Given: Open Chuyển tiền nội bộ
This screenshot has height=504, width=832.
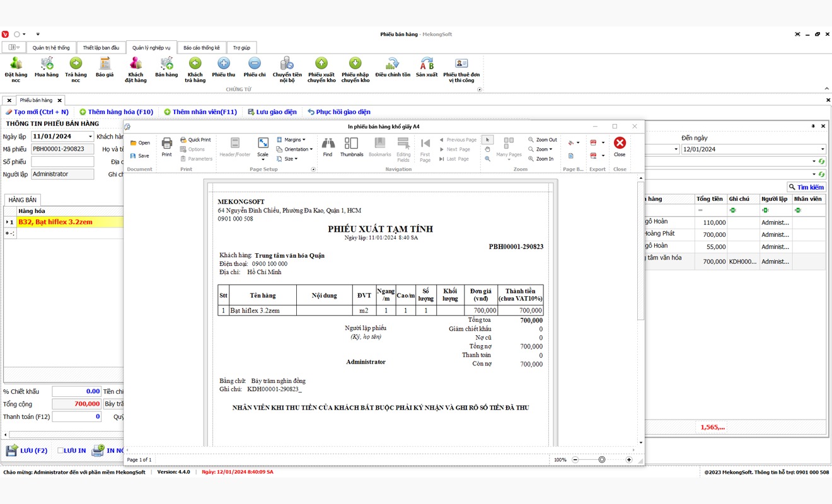Looking at the screenshot, I should (287, 69).
